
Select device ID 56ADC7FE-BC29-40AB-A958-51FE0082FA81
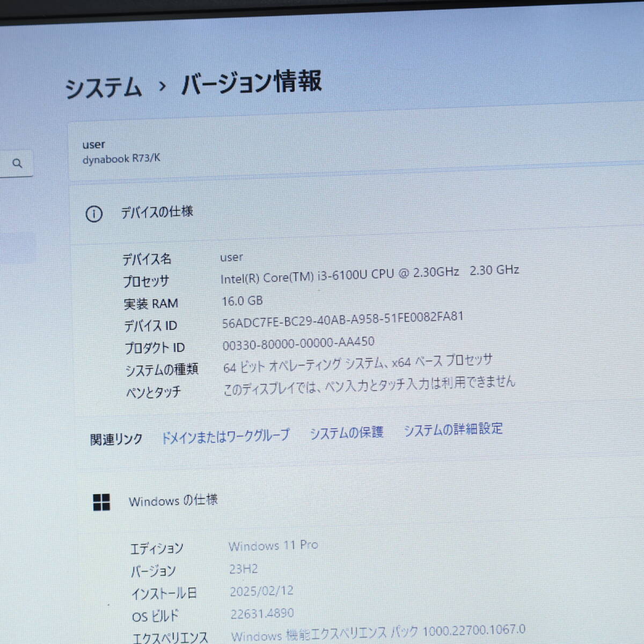343,319
